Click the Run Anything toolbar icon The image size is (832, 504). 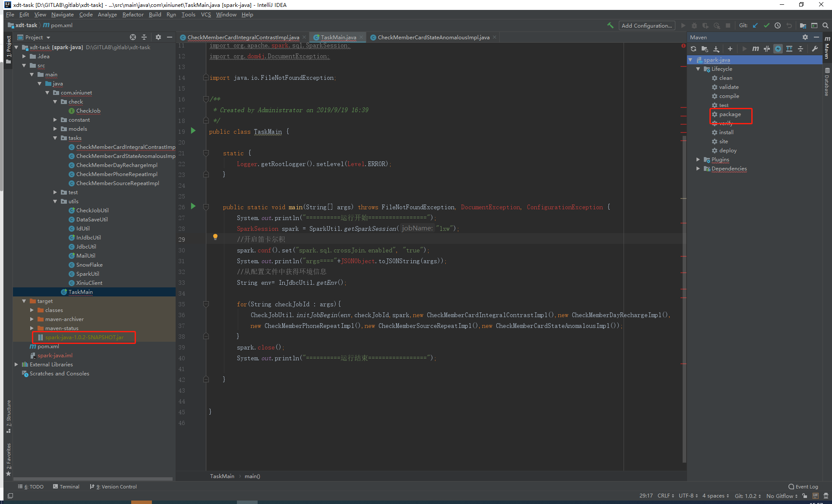814,25
